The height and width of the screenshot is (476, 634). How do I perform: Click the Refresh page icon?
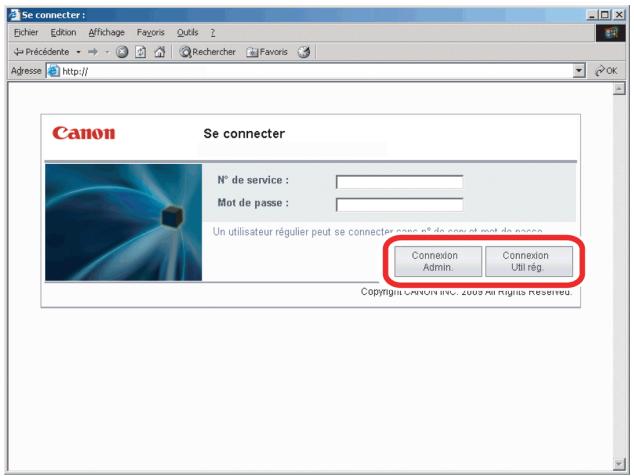point(140,52)
